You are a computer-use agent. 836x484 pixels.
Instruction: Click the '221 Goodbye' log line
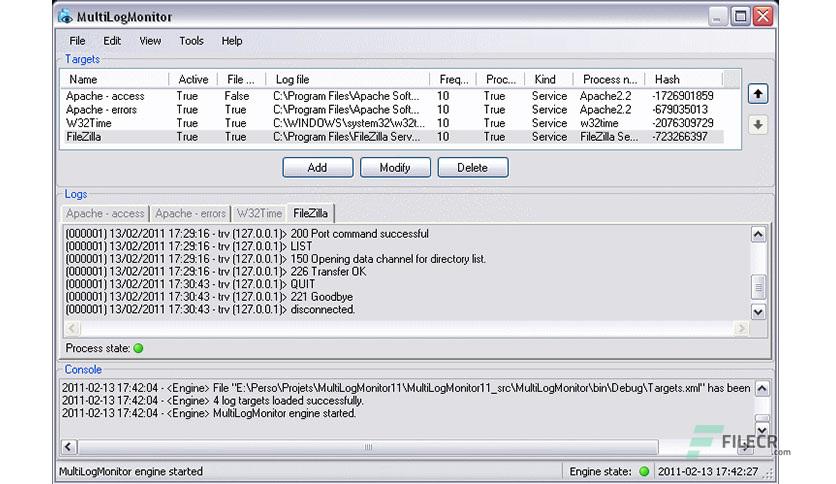(x=209, y=297)
